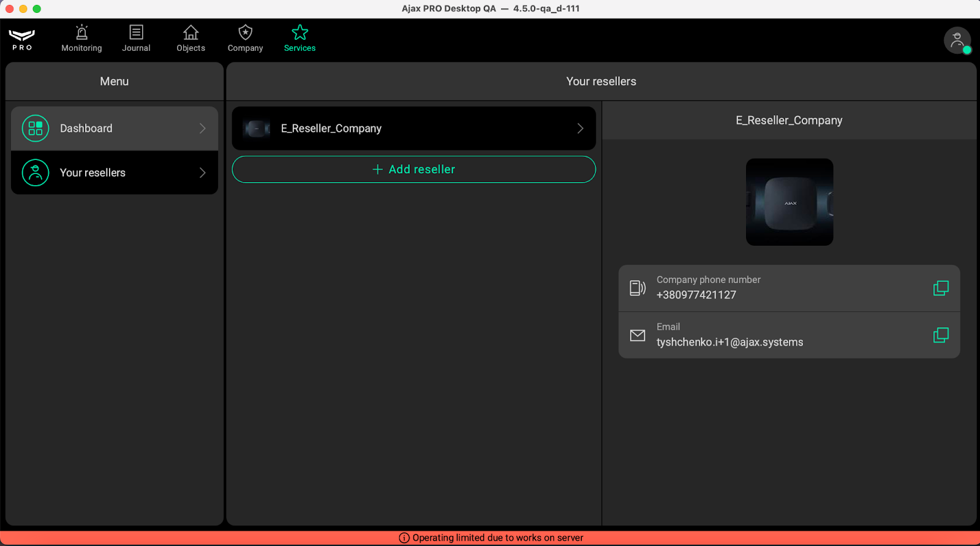Expand E_Reseller_Company row chevron
Screen dimensions: 980x546
pyautogui.click(x=580, y=129)
